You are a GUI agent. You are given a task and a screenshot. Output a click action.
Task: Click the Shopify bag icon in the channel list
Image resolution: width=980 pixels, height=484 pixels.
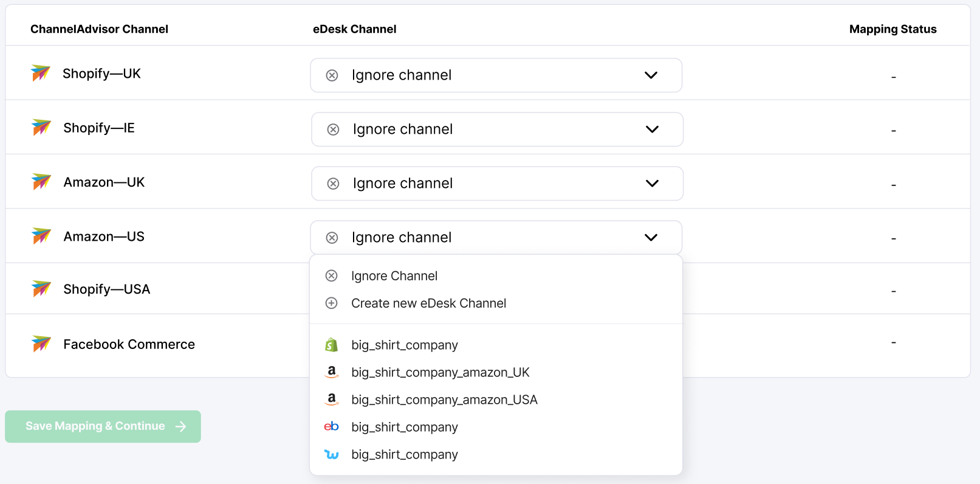tap(331, 345)
